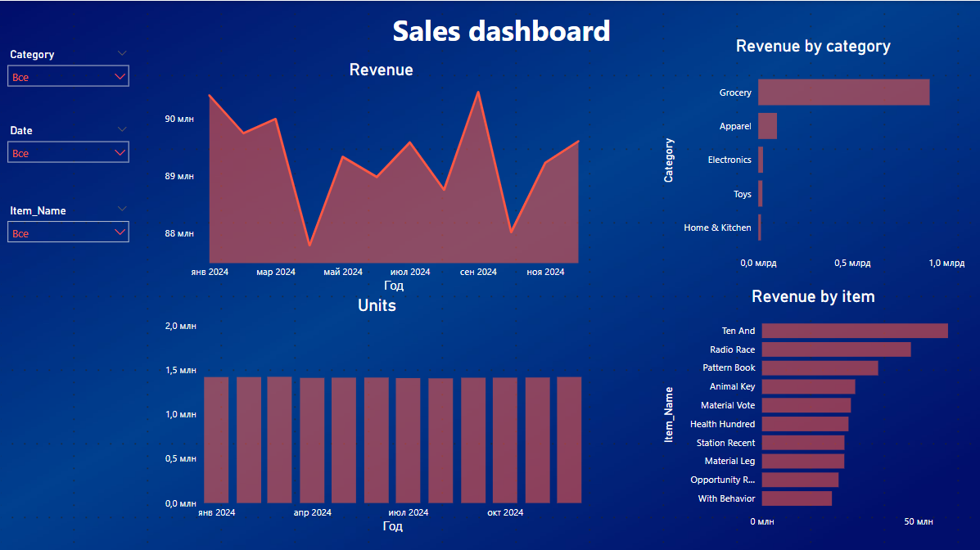This screenshot has height=550, width=980.
Task: Click the 90 млн Revenue axis value
Action: click(179, 119)
